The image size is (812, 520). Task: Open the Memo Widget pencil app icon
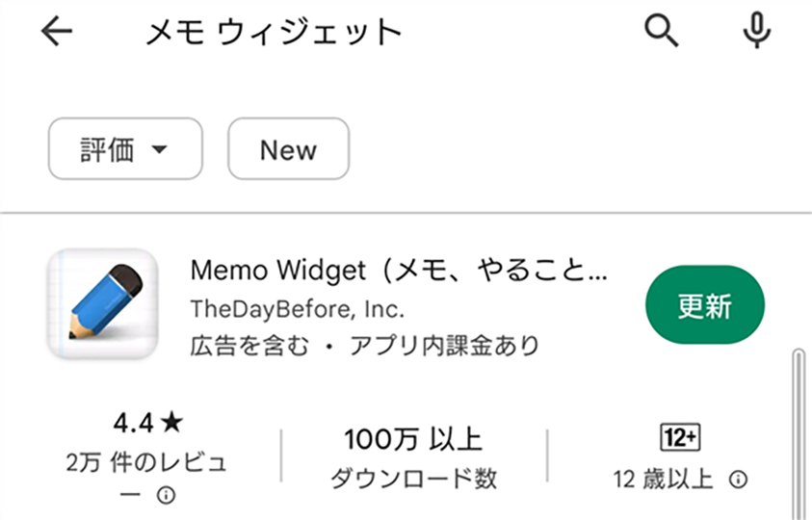point(102,304)
